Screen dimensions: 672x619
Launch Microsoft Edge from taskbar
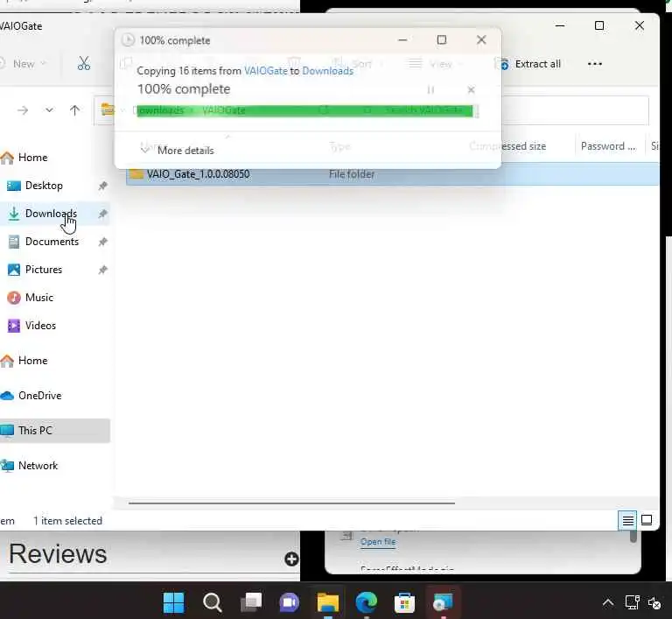[367, 602]
